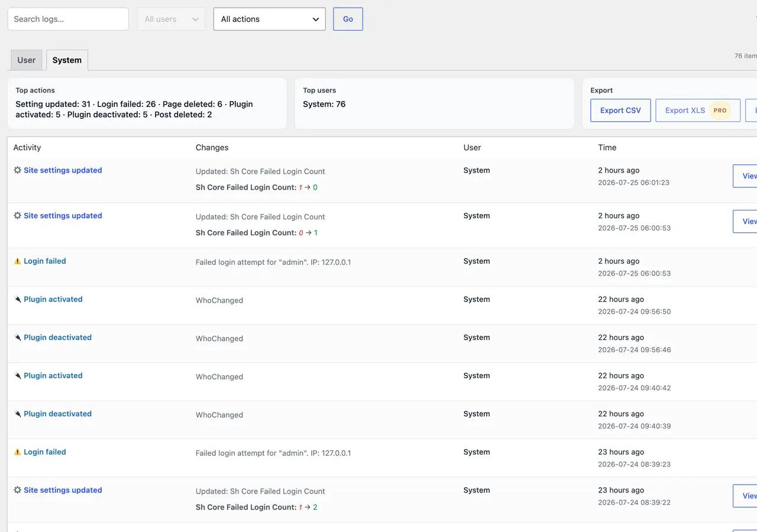Click View button for 06:00:53 settings entry
Image resolution: width=757 pixels, height=532 pixels.
pyautogui.click(x=746, y=222)
